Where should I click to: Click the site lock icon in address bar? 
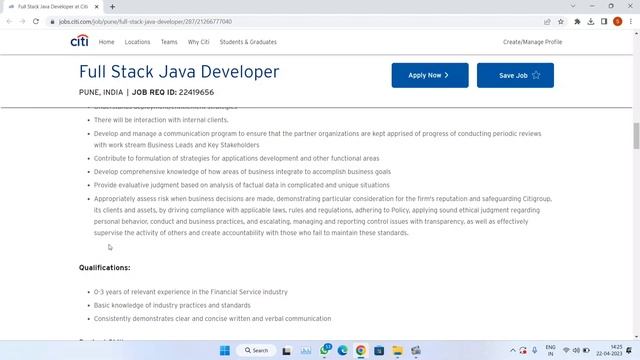tap(52, 22)
